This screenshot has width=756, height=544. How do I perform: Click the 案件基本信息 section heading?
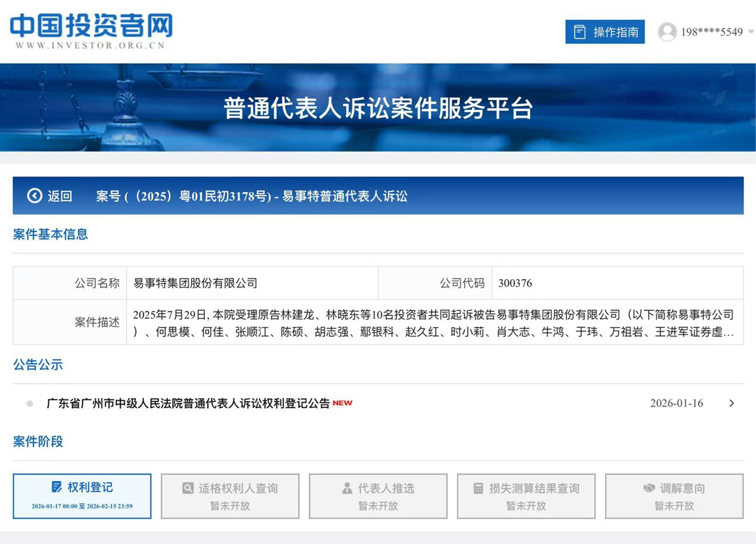point(50,234)
